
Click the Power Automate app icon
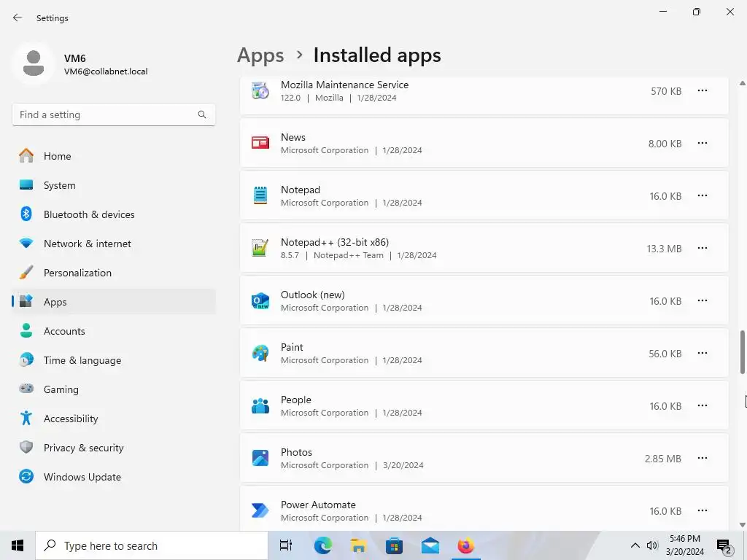[260, 510]
